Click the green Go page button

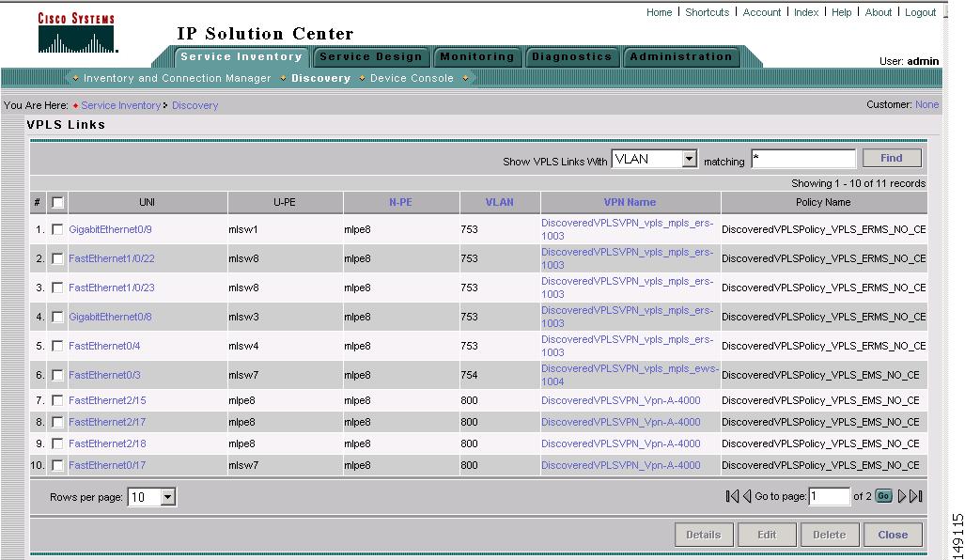(883, 496)
